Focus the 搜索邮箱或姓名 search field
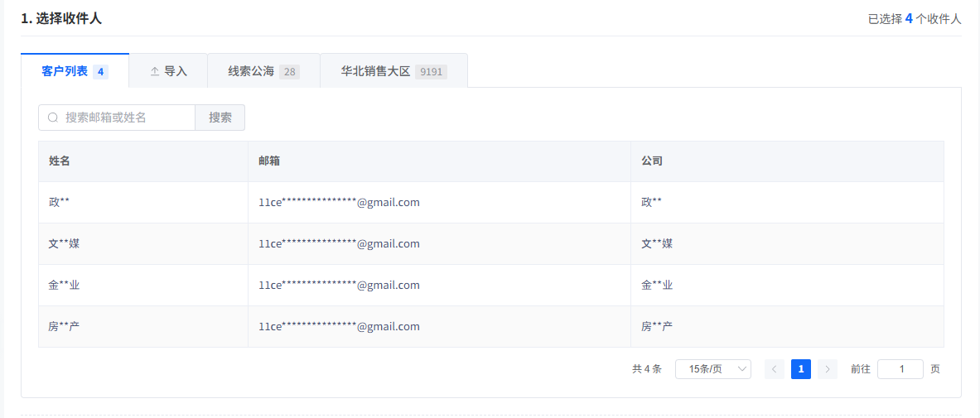Screen dimensions: 980x418 tap(124, 118)
